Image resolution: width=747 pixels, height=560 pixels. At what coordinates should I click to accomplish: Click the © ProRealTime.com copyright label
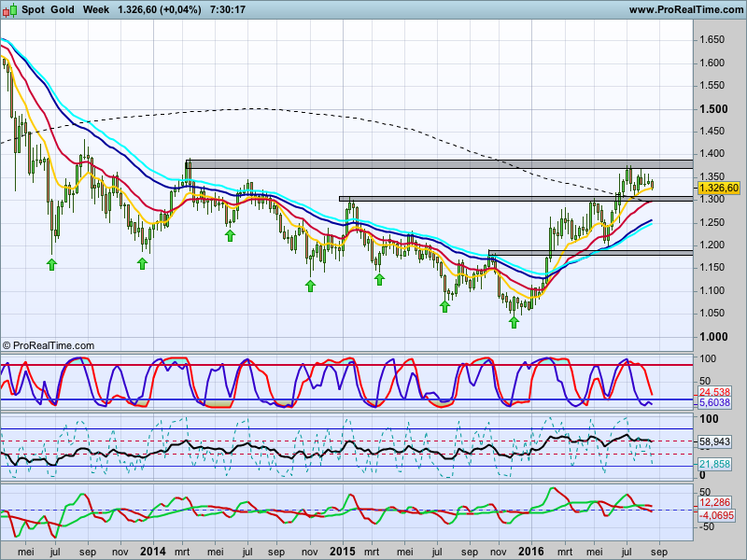coord(49,345)
